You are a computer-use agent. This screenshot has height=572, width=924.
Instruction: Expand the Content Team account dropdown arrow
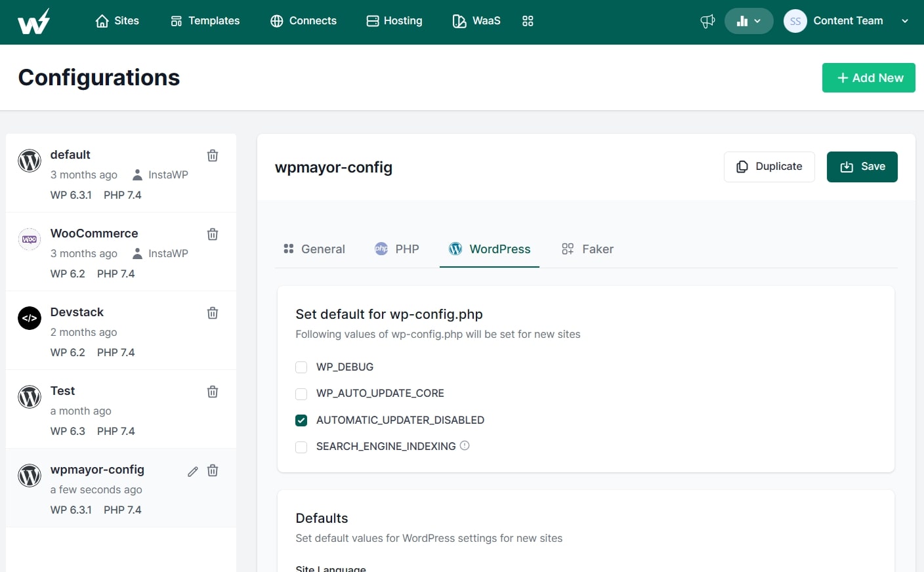[x=905, y=21]
